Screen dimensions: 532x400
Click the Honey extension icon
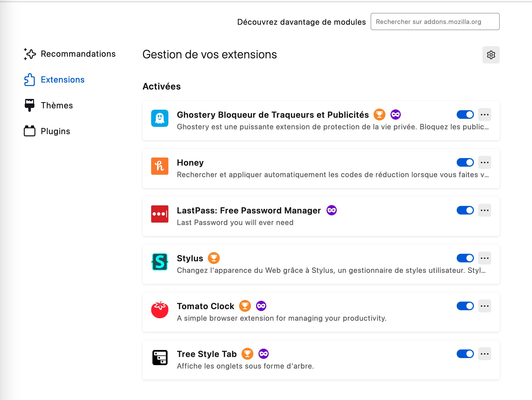point(160,166)
